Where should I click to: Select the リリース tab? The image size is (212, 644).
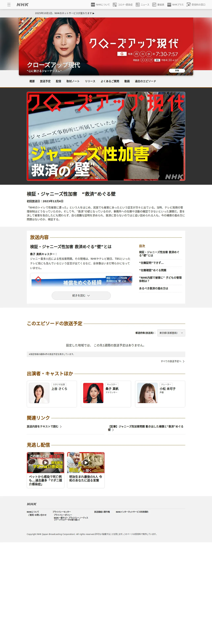(90, 81)
